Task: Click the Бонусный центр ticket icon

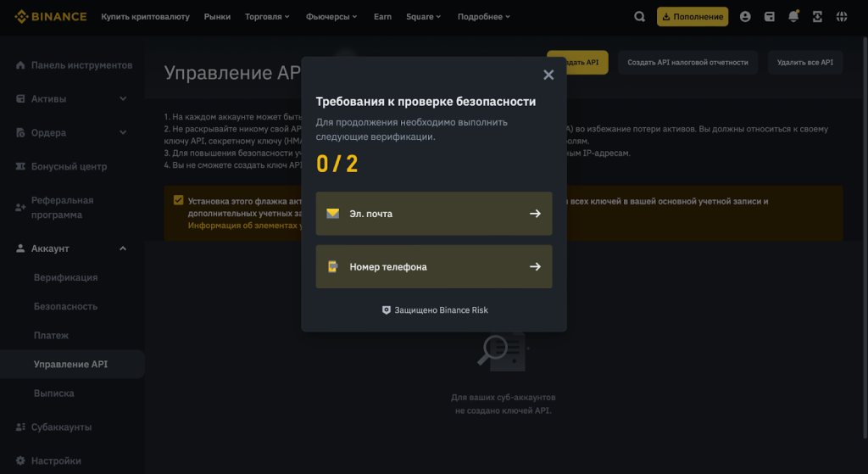Action: coord(20,166)
